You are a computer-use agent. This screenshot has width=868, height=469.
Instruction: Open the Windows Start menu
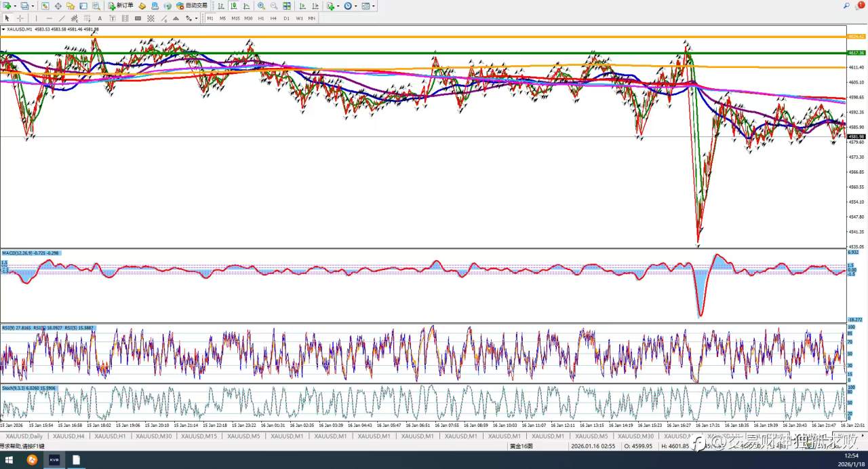click(9, 460)
